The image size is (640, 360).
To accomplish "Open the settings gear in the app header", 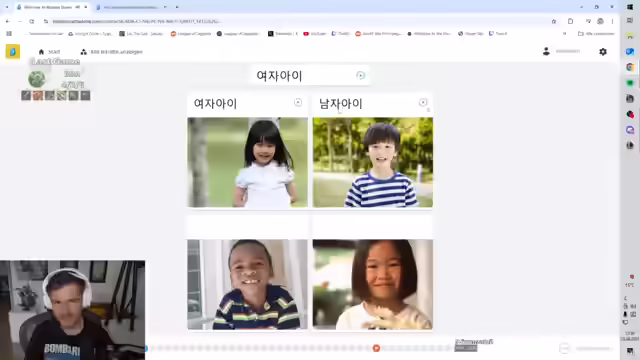I will click(x=603, y=52).
